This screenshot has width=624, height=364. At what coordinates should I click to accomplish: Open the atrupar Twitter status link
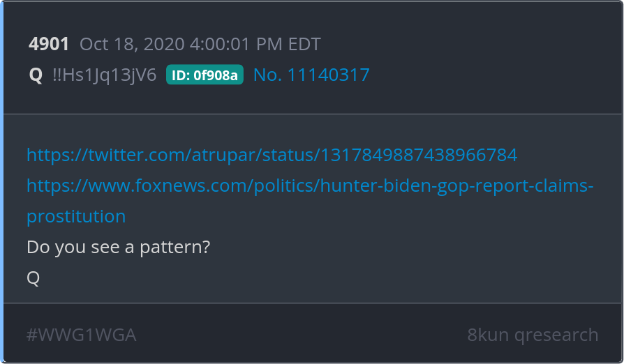272,155
